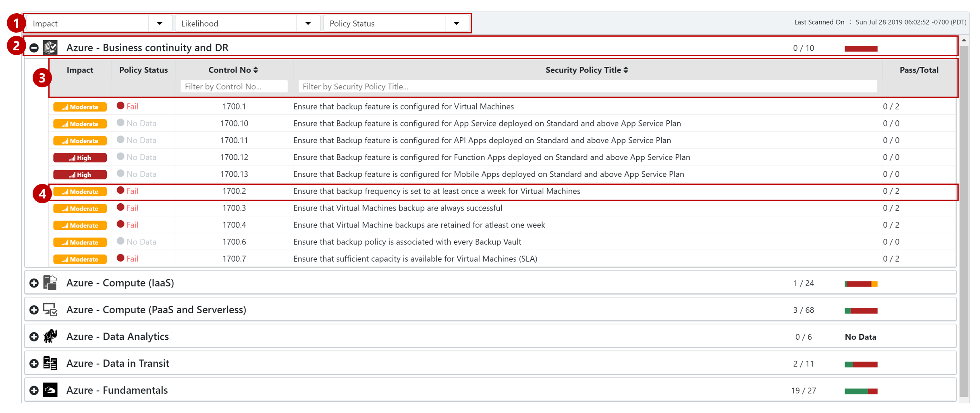Collapse Azure - Business continuity and DR section

tap(34, 48)
